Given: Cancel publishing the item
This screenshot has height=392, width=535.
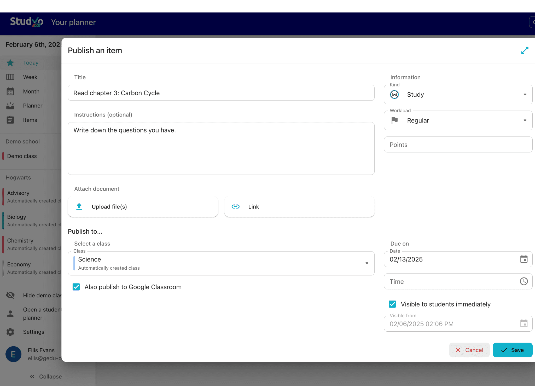Looking at the screenshot, I should pyautogui.click(x=469, y=350).
